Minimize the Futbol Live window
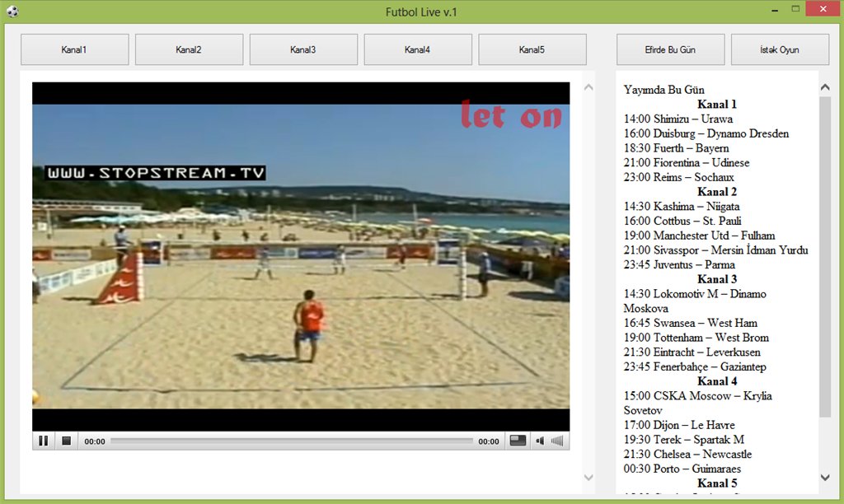 [775, 10]
